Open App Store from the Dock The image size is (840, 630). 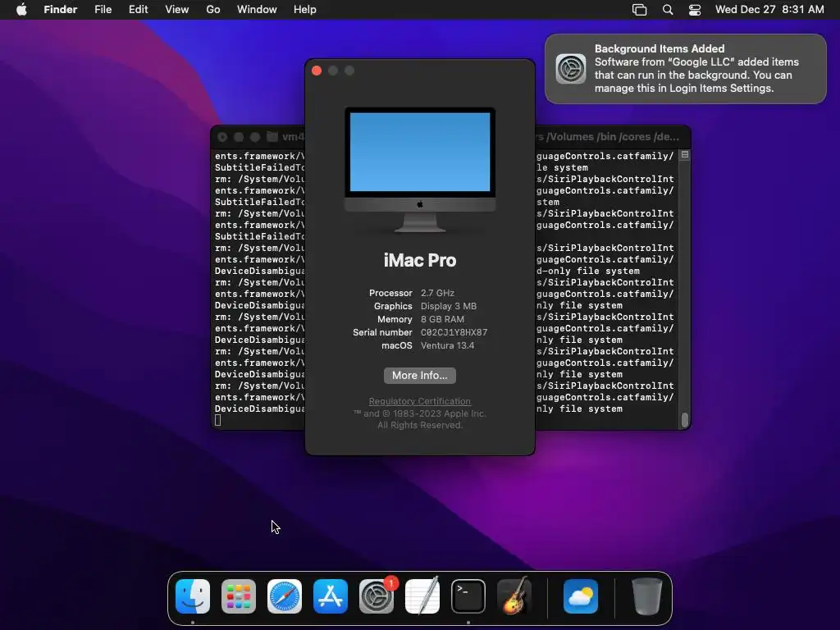[x=331, y=596]
